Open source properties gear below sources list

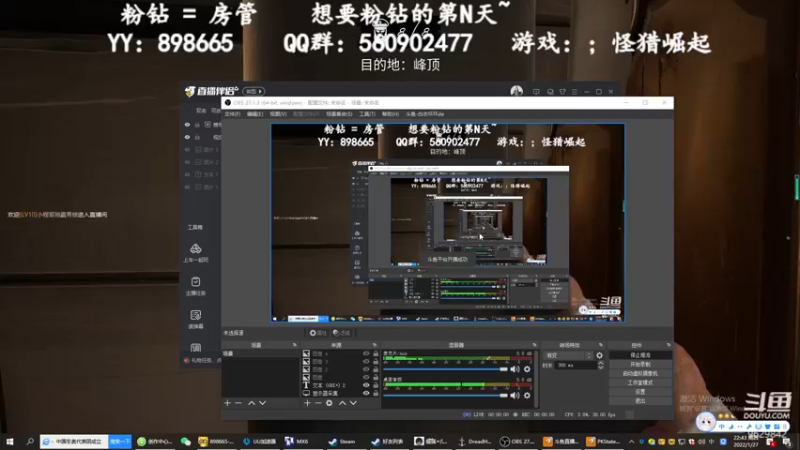329,403
